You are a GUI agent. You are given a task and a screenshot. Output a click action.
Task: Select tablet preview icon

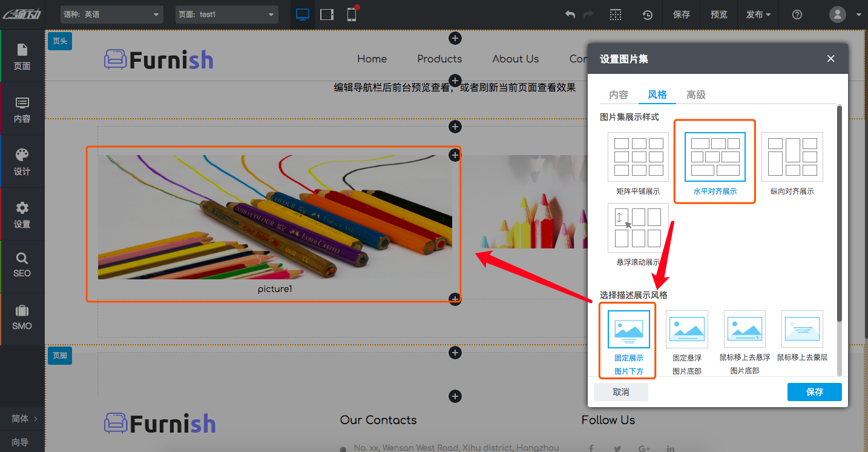[x=327, y=15]
